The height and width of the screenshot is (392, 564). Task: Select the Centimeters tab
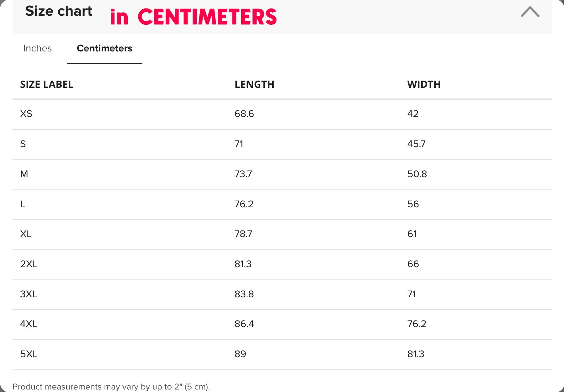point(104,48)
